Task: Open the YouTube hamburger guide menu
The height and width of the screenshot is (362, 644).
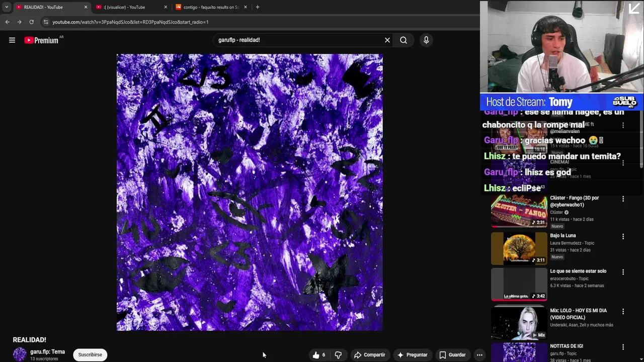Action: coord(12,40)
